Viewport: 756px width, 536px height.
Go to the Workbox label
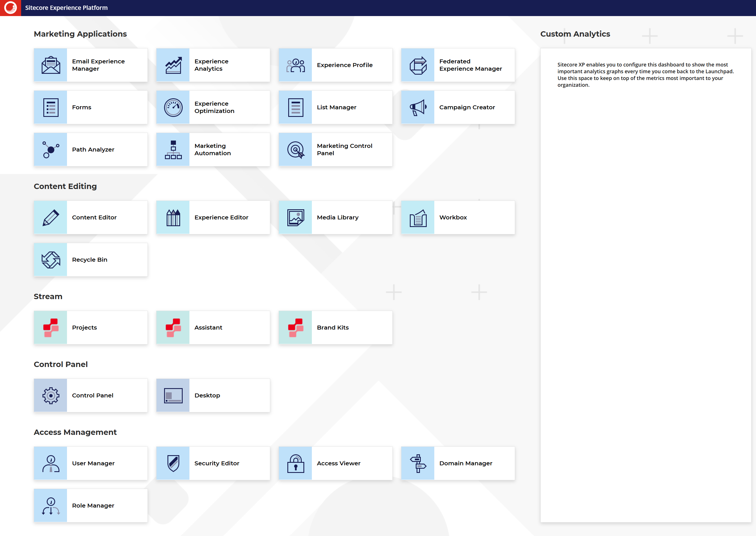[453, 217]
